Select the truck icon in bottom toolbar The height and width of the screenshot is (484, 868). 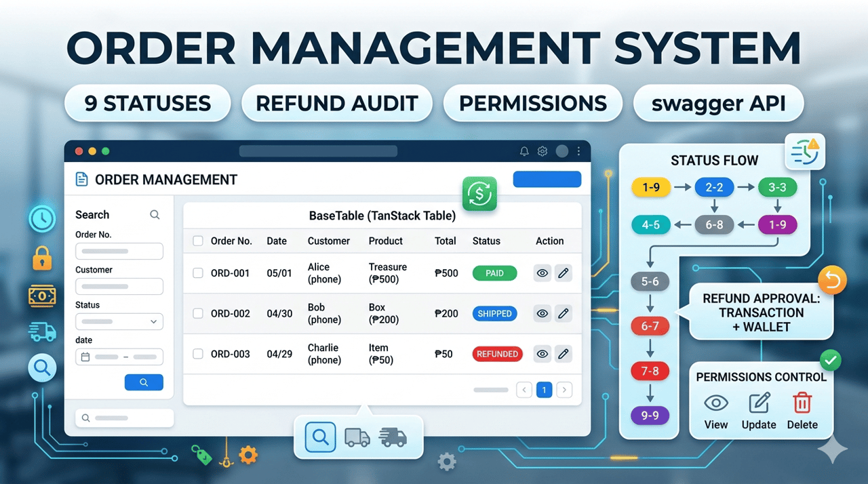click(x=357, y=437)
